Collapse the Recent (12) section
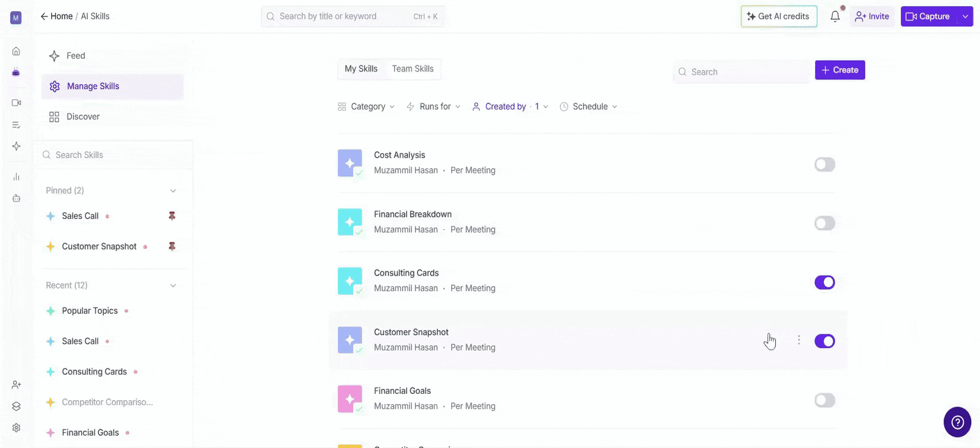The image size is (980, 448). pos(173,286)
